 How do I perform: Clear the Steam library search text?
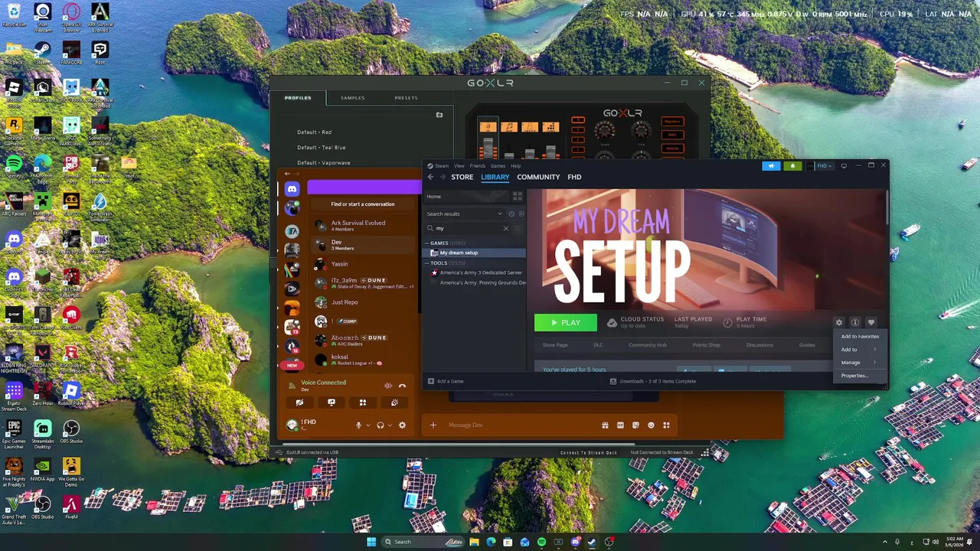point(505,228)
